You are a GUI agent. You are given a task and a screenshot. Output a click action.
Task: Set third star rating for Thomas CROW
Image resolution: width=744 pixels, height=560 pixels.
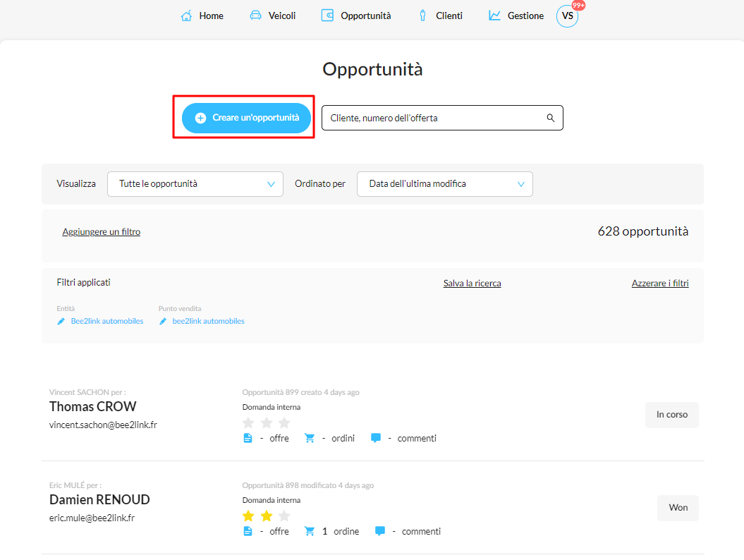(x=284, y=422)
